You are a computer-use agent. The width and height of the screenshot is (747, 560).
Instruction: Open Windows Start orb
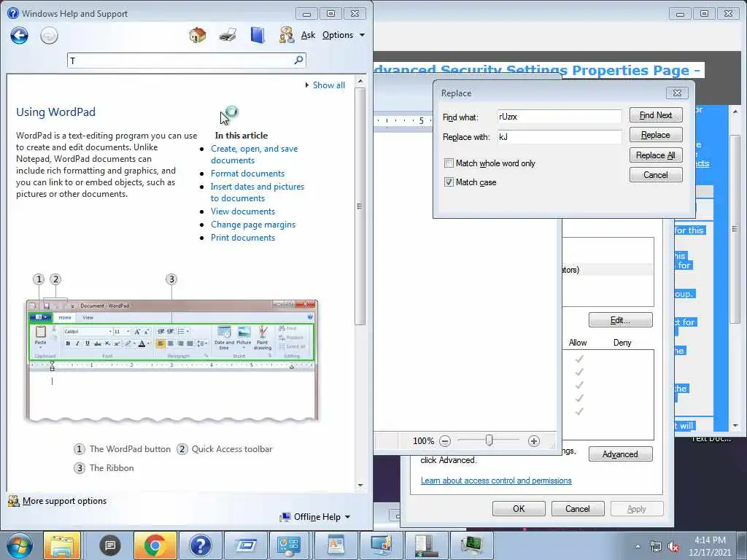[x=20, y=545]
